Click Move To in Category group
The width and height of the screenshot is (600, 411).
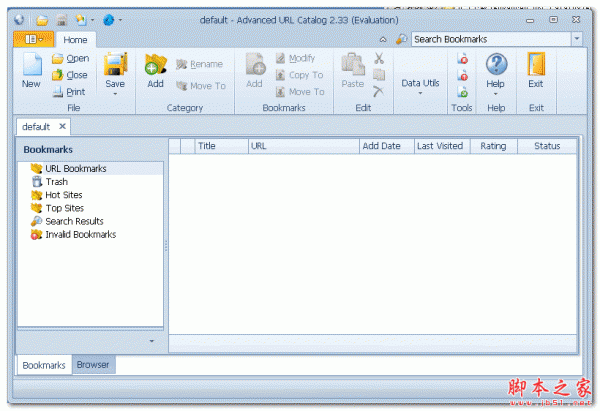click(201, 86)
